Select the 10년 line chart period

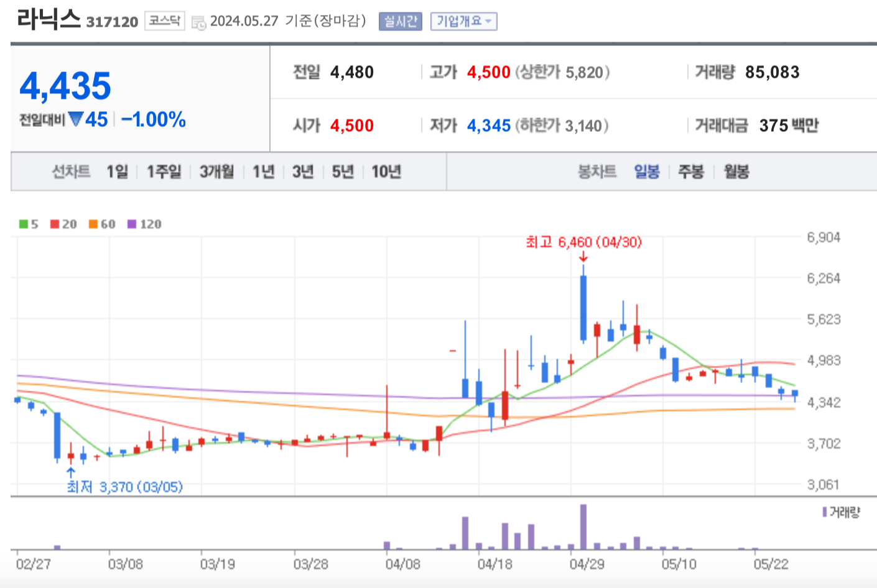point(386,172)
